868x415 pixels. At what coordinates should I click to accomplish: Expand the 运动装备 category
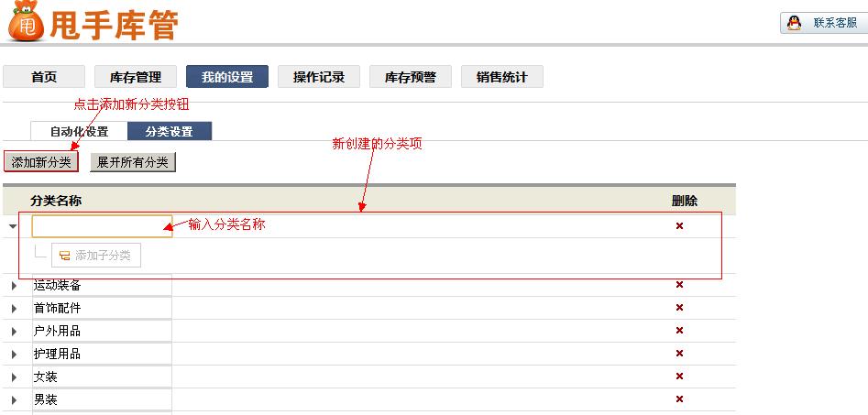15,286
